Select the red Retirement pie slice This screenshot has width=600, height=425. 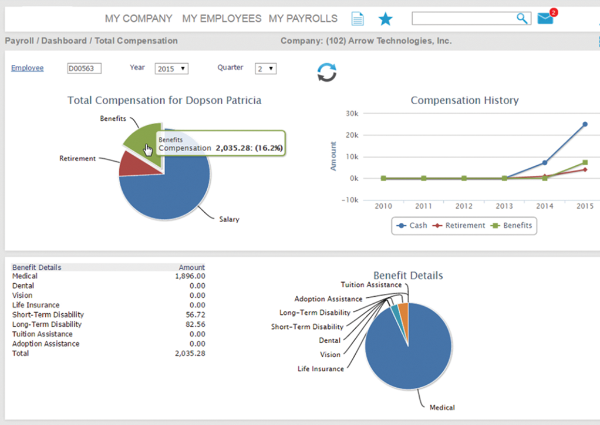pyautogui.click(x=131, y=164)
